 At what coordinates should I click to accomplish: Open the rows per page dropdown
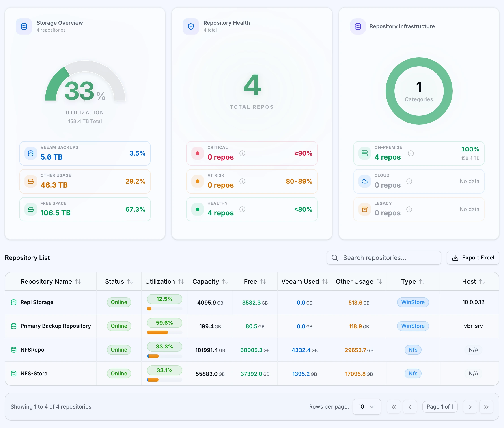tap(367, 407)
